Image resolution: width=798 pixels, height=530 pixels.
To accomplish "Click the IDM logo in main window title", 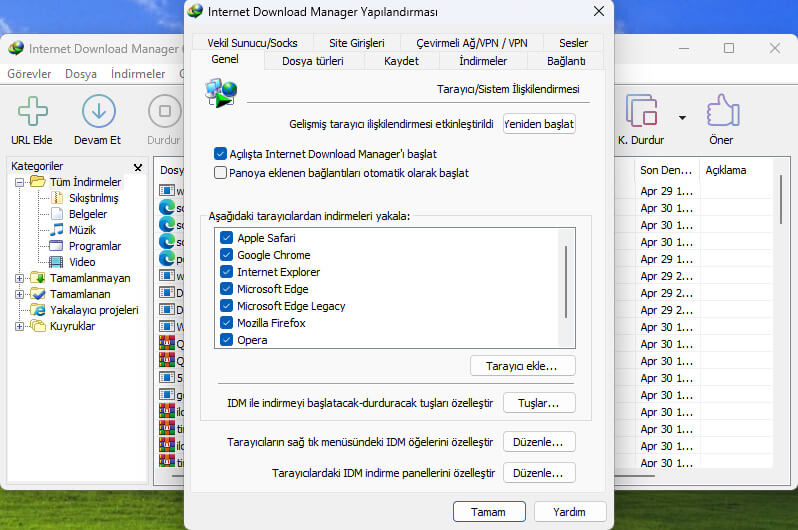I will [16, 48].
